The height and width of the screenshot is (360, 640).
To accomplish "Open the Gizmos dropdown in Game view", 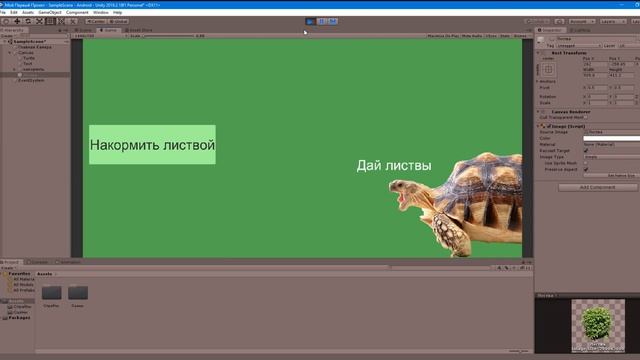I will 522,36.
